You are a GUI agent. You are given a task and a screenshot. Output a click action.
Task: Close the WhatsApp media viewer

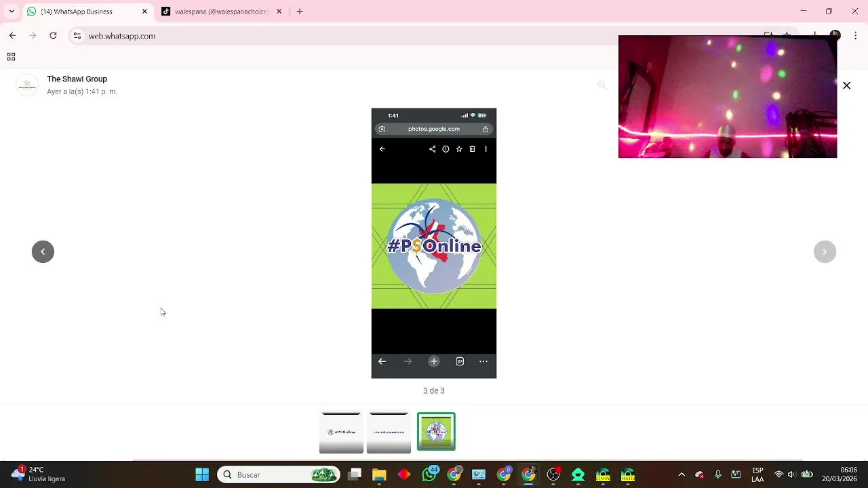tap(846, 85)
